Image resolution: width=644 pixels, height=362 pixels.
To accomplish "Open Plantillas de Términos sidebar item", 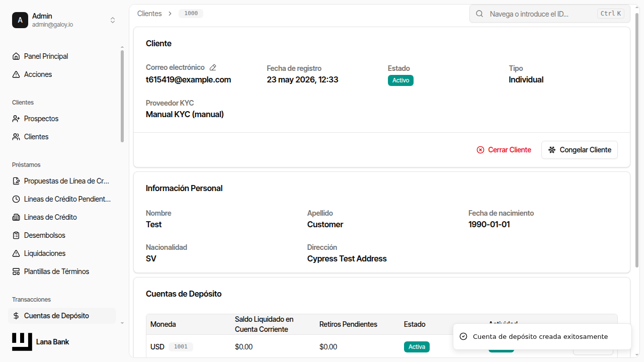I will [62, 271].
